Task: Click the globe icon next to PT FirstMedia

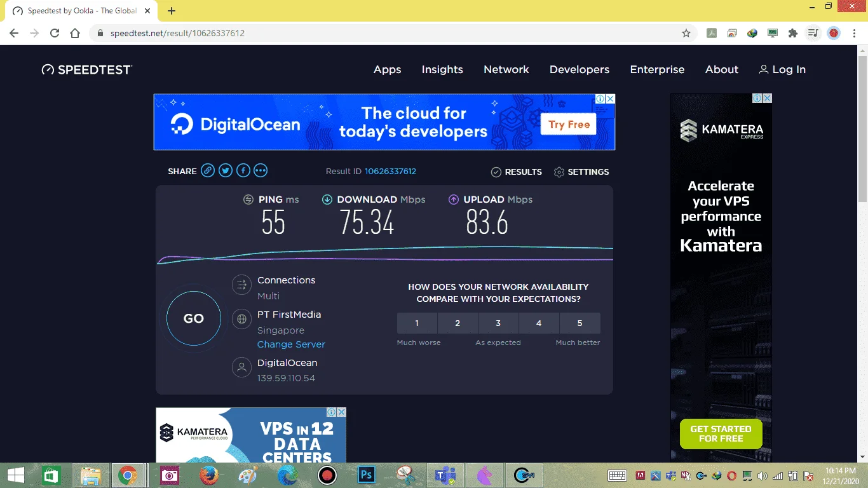Action: [x=241, y=320]
